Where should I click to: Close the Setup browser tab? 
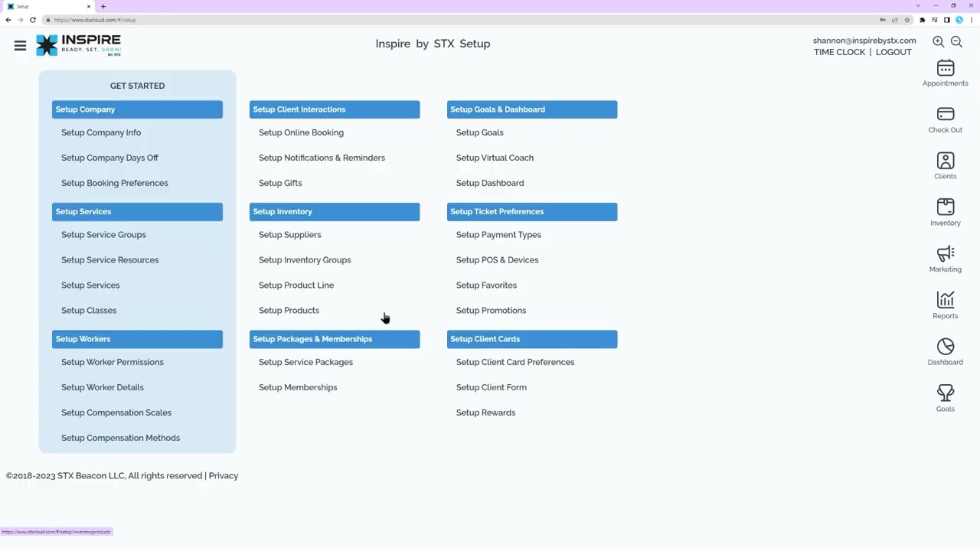click(x=88, y=6)
